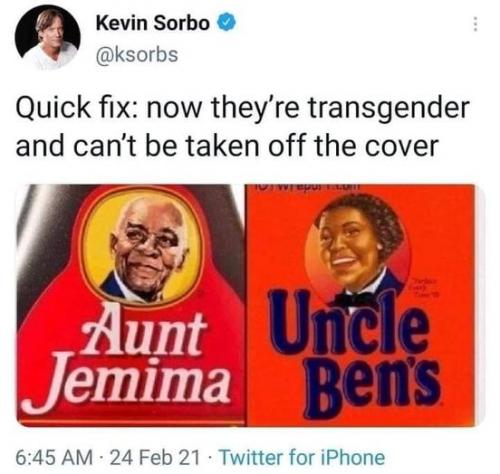Click the pink Aunt lettering
Image resolution: width=500 pixels, height=474 pixels.
143,333
